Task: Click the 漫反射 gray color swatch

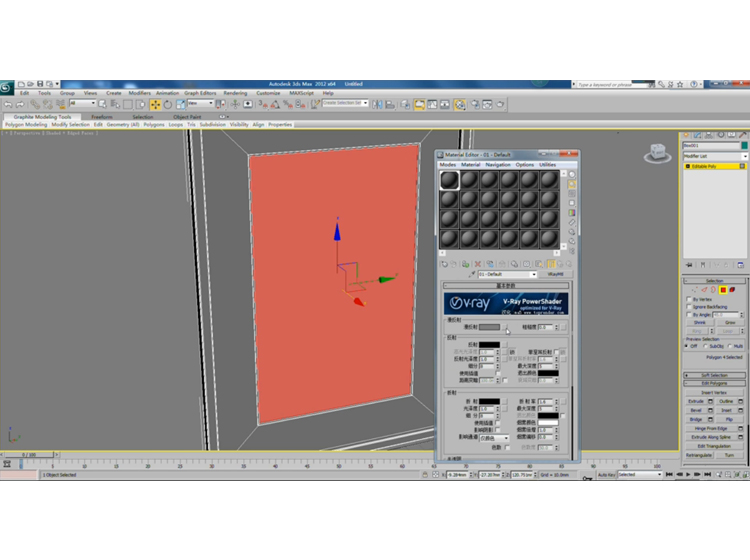Action: [x=489, y=327]
